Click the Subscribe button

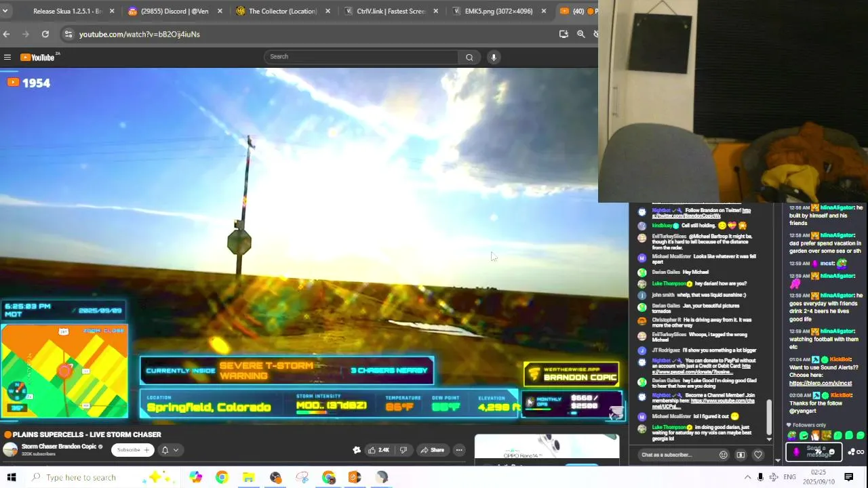click(133, 450)
